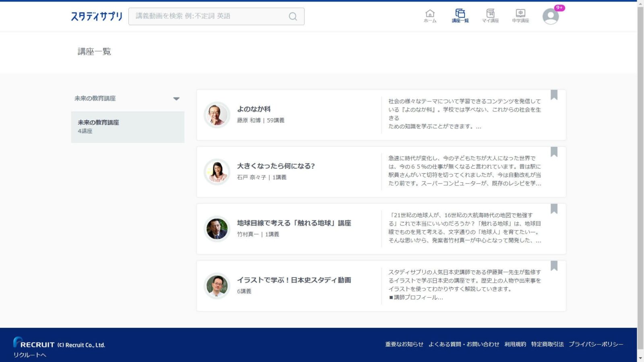Click the スタディサプリ logo
This screenshot has width=644, height=362.
pos(97,16)
